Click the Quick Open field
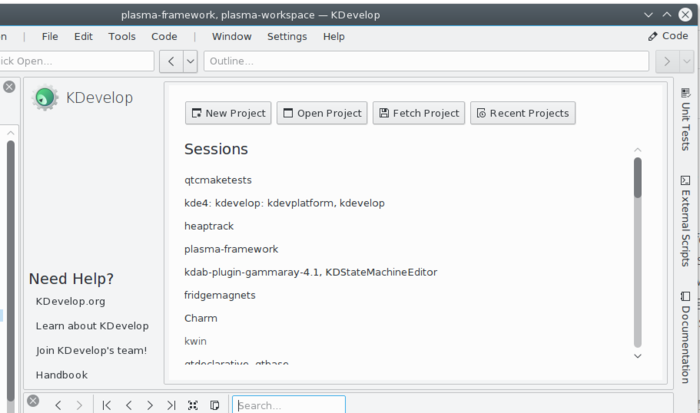The width and height of the screenshot is (700, 413). point(76,61)
